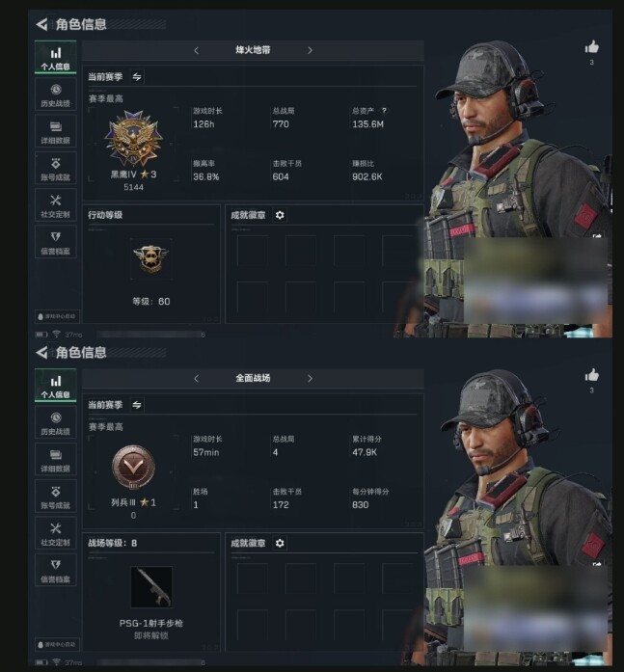Open 详细数据 in the upper sidebar
The width and height of the screenshot is (624, 672).
tap(56, 132)
